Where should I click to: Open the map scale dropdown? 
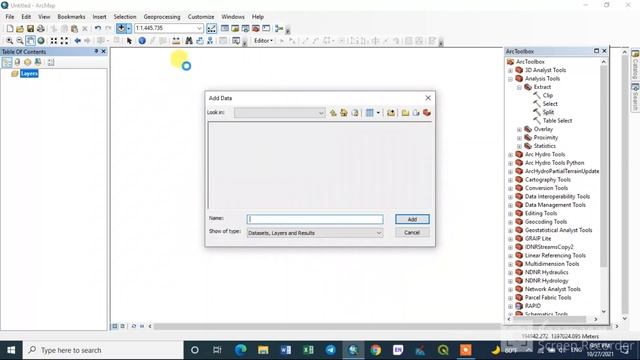click(199, 28)
